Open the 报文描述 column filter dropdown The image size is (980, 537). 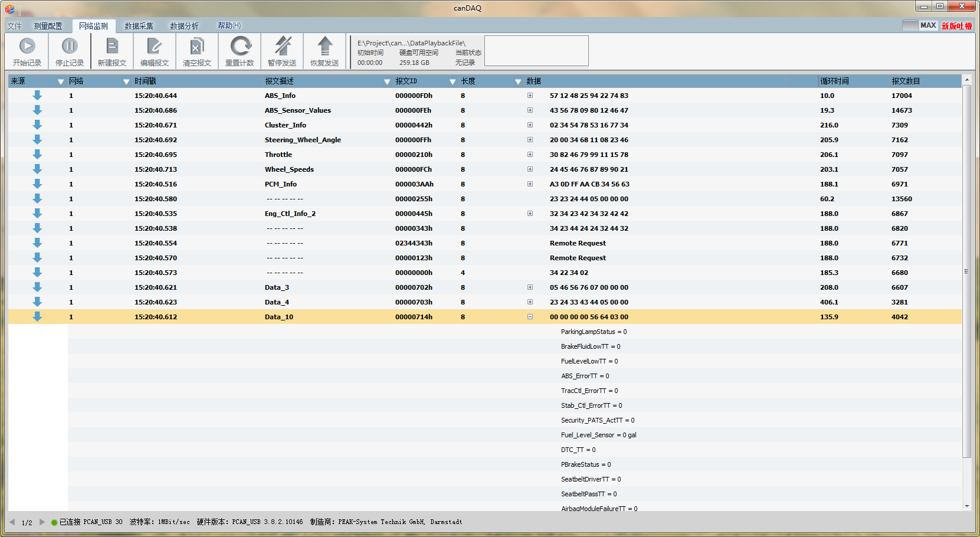click(x=387, y=81)
